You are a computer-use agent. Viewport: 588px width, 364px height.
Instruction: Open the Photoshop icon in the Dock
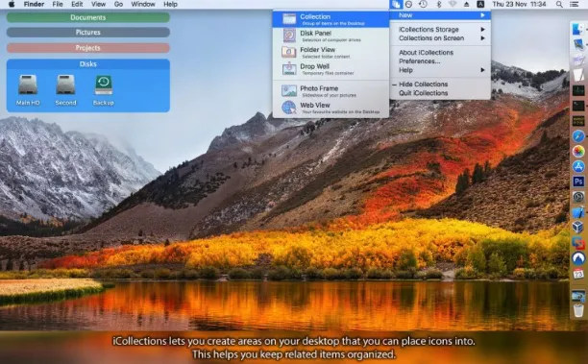tap(578, 182)
